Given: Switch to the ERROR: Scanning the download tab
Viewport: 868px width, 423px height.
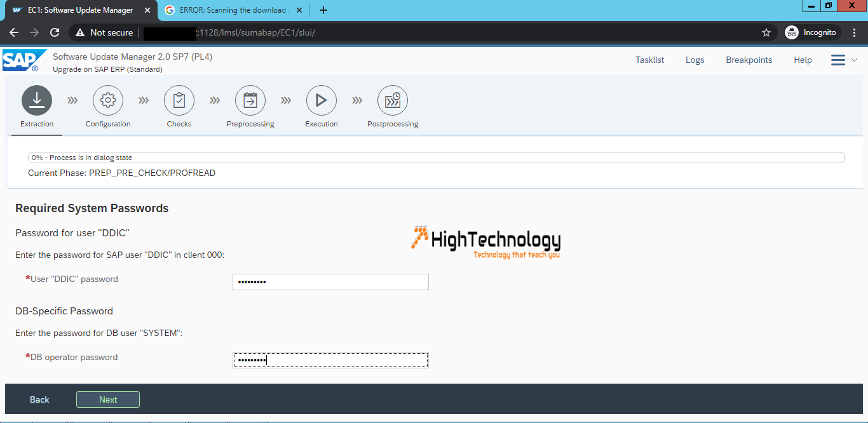Looking at the screenshot, I should (234, 10).
